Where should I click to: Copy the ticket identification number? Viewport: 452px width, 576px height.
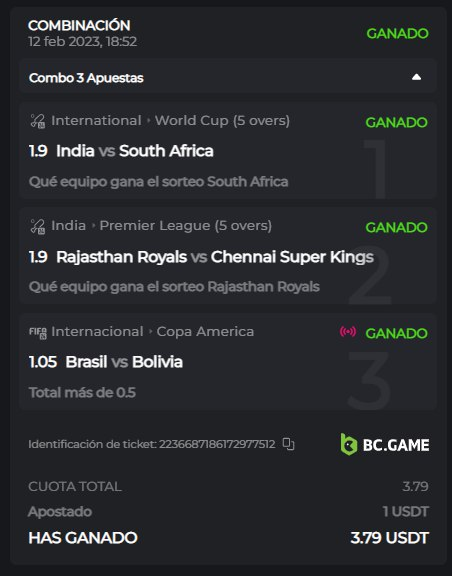288,444
